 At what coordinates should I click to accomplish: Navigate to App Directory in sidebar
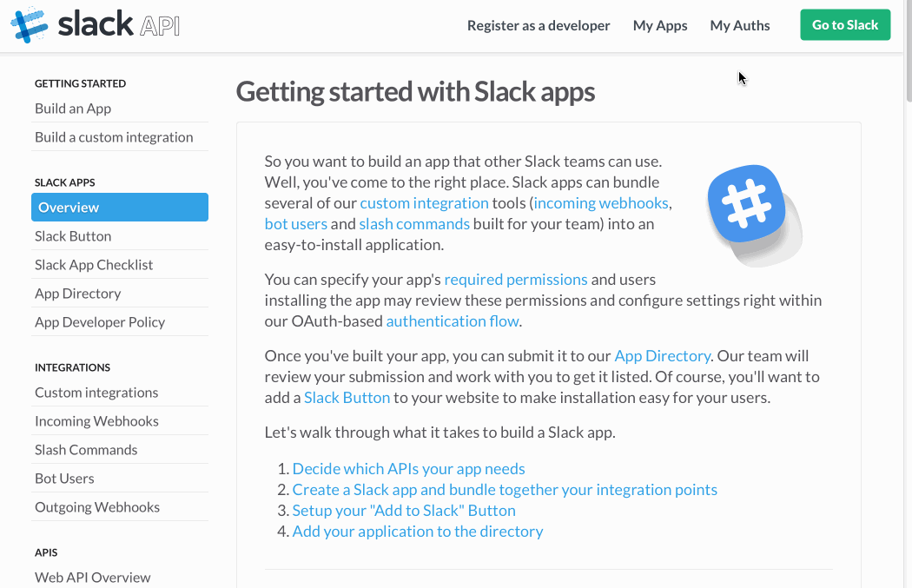(x=77, y=293)
